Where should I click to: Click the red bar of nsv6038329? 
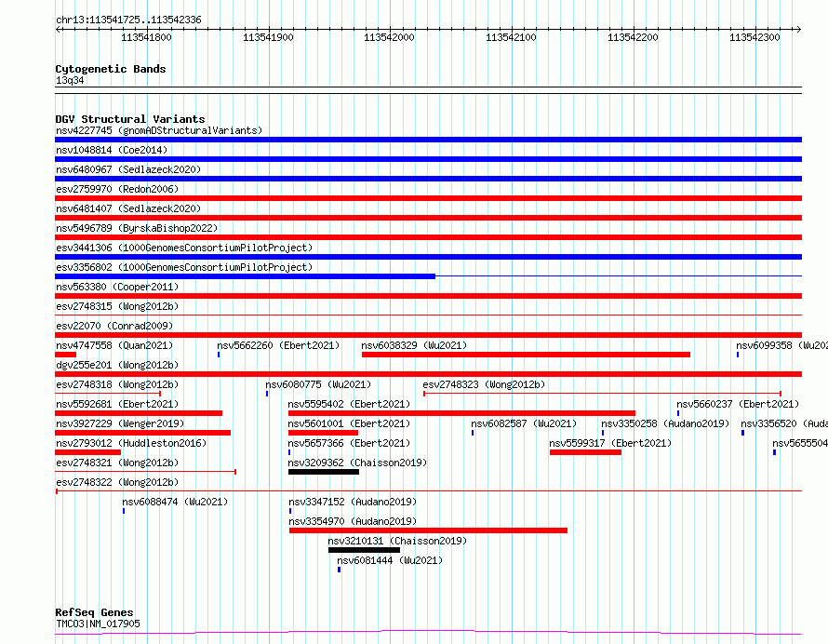(x=526, y=355)
